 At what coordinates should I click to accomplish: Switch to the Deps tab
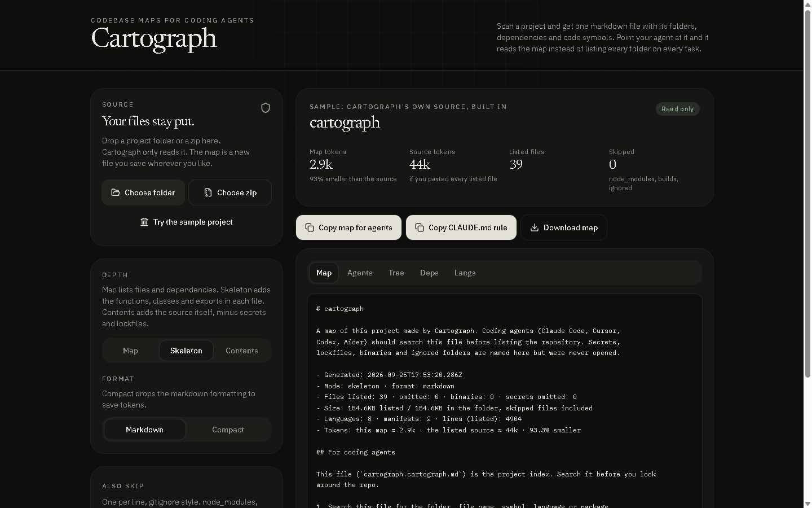coord(429,273)
